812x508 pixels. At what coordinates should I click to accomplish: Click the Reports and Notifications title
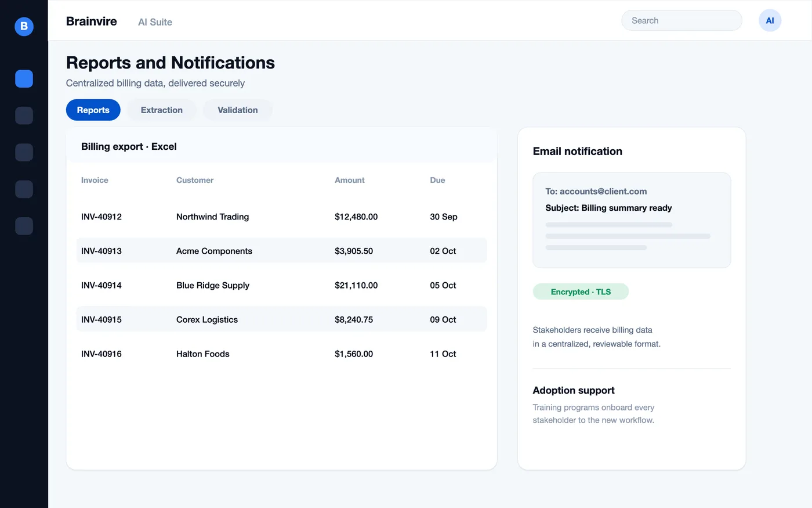(171, 63)
